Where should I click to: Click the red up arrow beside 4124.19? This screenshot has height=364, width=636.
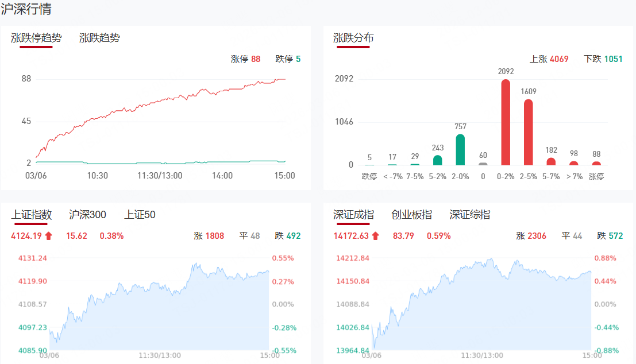(48, 236)
